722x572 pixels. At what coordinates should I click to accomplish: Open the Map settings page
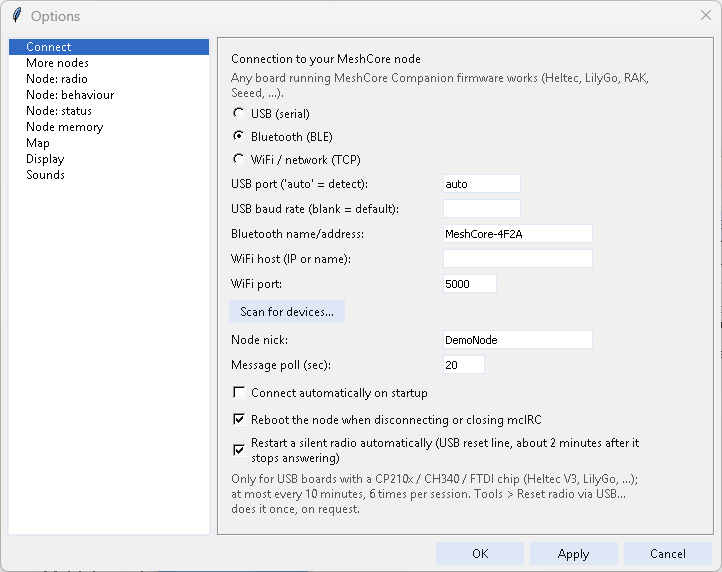pyautogui.click(x=109, y=143)
